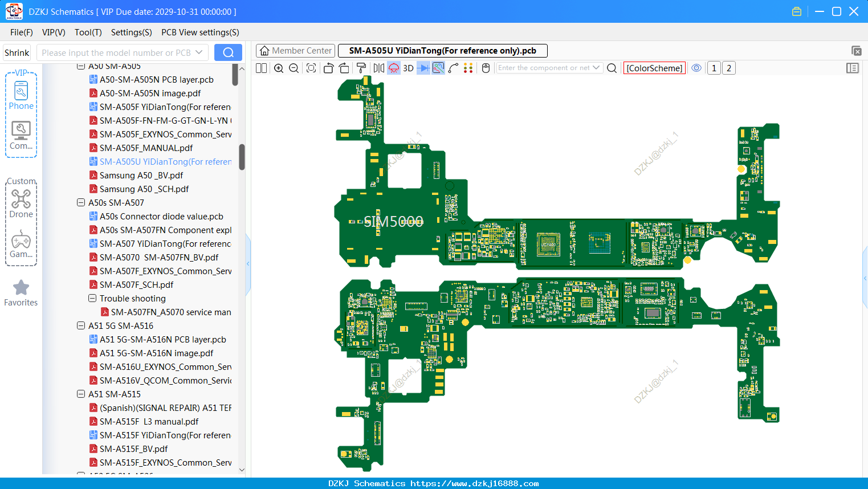Toggle layer 2 button
The width and height of the screenshot is (868, 489).
coord(729,68)
